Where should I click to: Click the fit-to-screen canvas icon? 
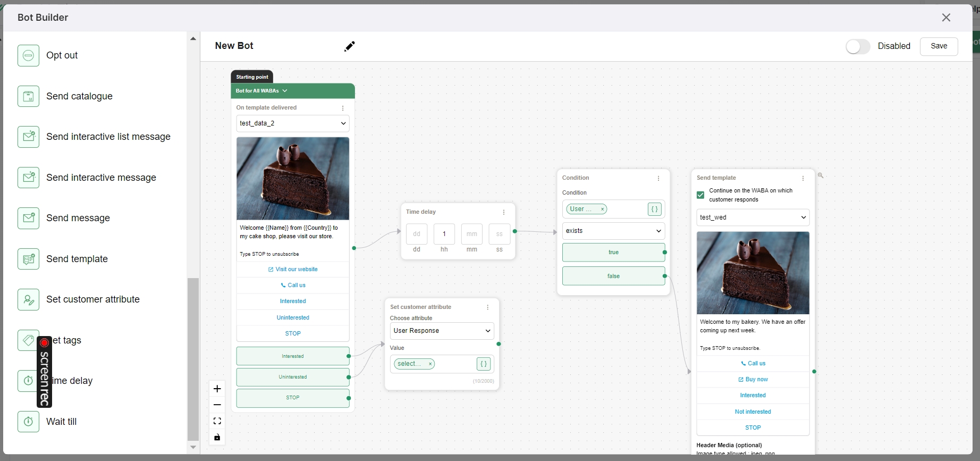pyautogui.click(x=217, y=421)
